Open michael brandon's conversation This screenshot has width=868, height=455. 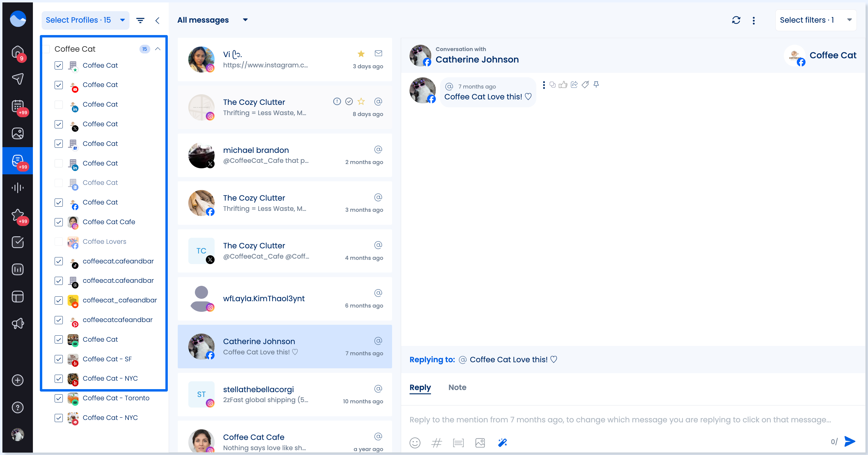click(x=284, y=155)
